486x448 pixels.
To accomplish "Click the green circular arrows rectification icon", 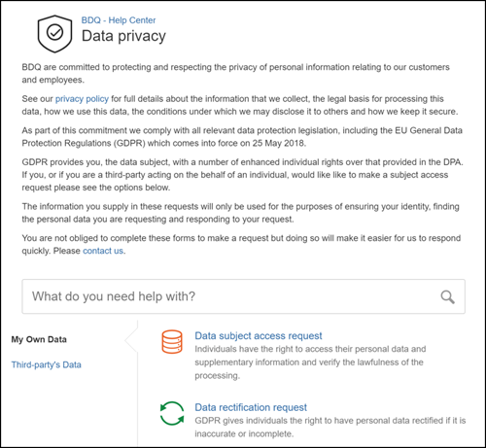I will click(x=172, y=413).
